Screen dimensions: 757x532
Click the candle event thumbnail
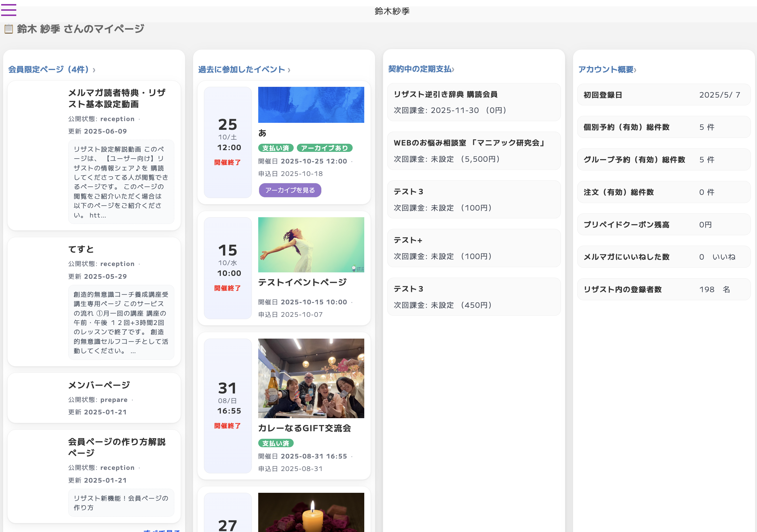pos(311,513)
